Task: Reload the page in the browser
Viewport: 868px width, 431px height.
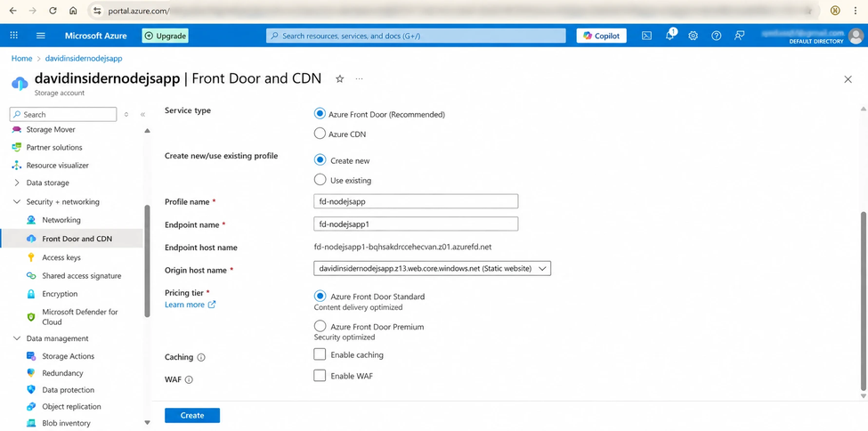Action: coord(53,11)
